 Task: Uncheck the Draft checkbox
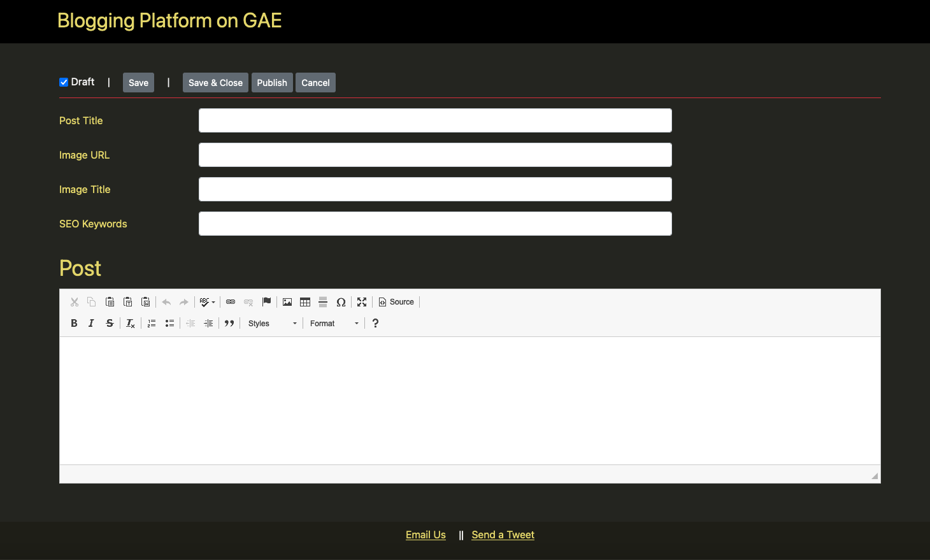pyautogui.click(x=64, y=82)
